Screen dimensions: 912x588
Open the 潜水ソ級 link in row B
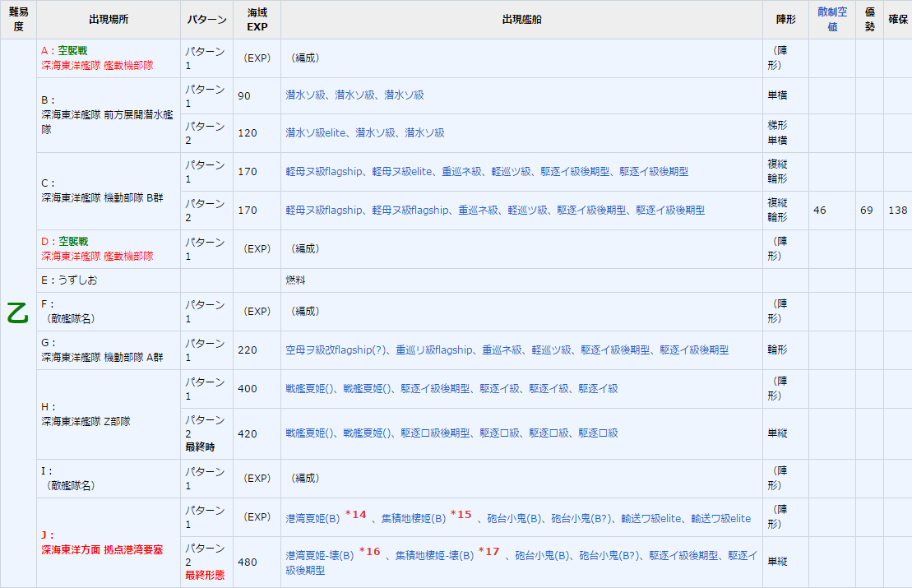(304, 95)
